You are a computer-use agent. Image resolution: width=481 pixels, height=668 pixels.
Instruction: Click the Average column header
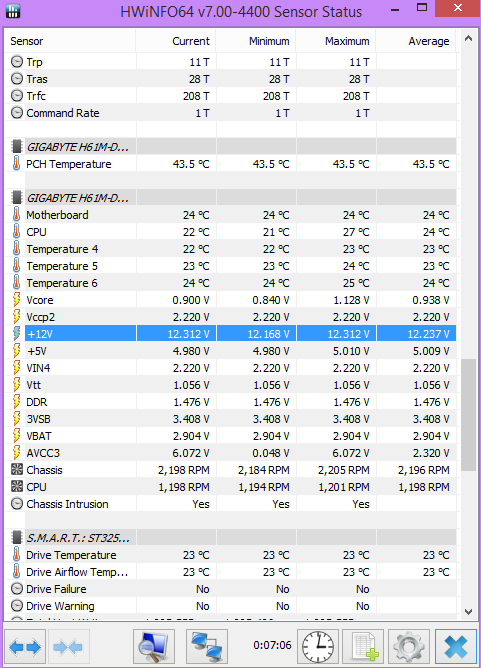coord(416,41)
